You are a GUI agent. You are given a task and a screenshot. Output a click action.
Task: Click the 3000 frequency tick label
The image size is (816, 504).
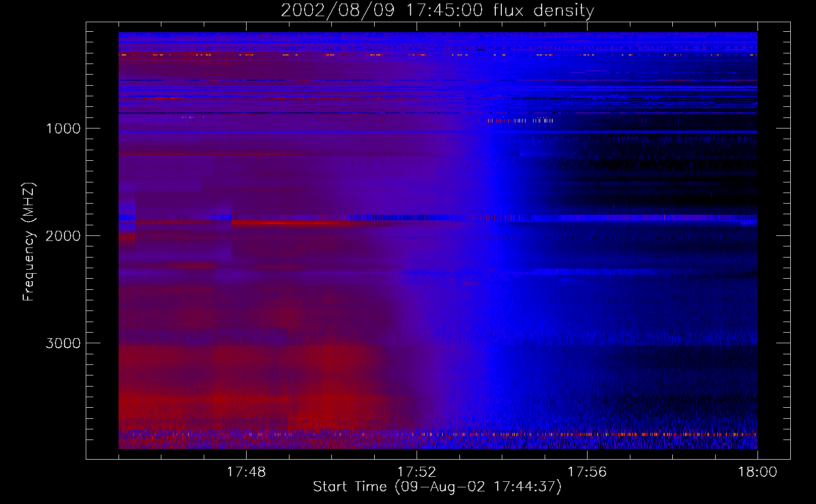click(63, 343)
